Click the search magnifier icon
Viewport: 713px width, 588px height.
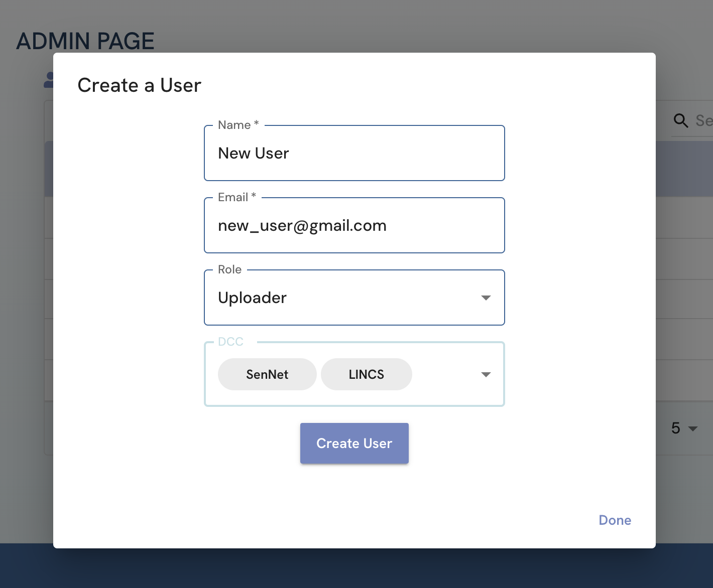(x=680, y=120)
